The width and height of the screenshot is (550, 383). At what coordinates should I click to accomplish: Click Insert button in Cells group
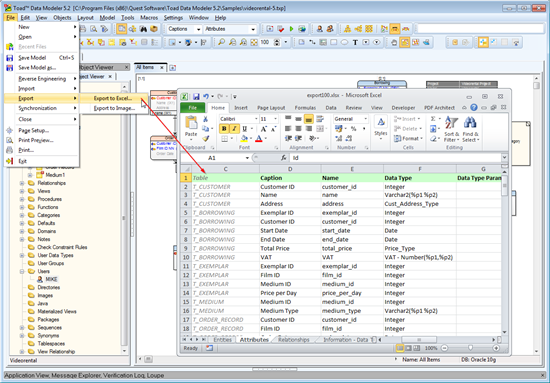click(408, 119)
